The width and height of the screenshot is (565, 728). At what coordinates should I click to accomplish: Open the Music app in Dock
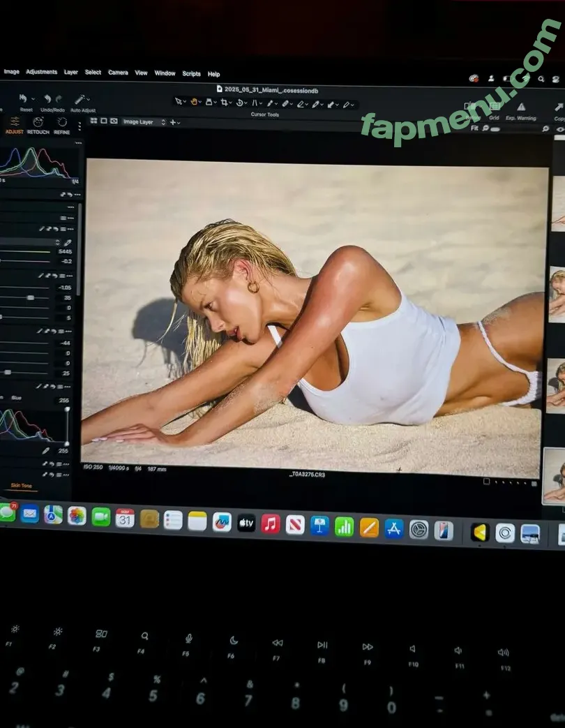click(270, 523)
